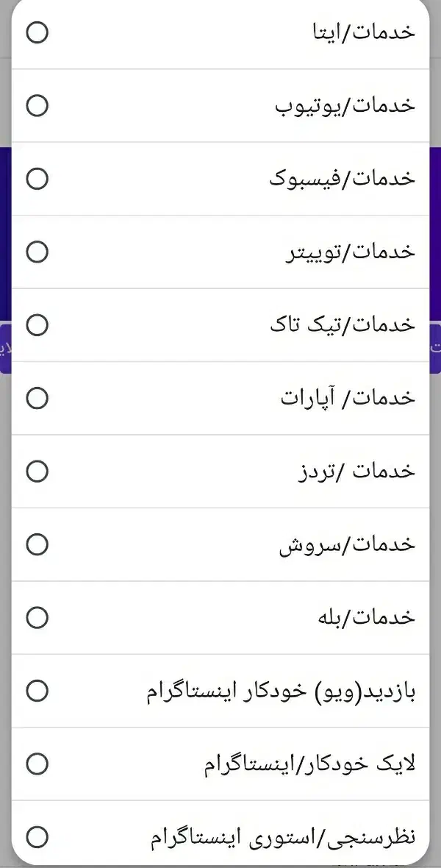Click the radio button for خدمات/بله
This screenshot has width=441, height=868.
tap(37, 618)
